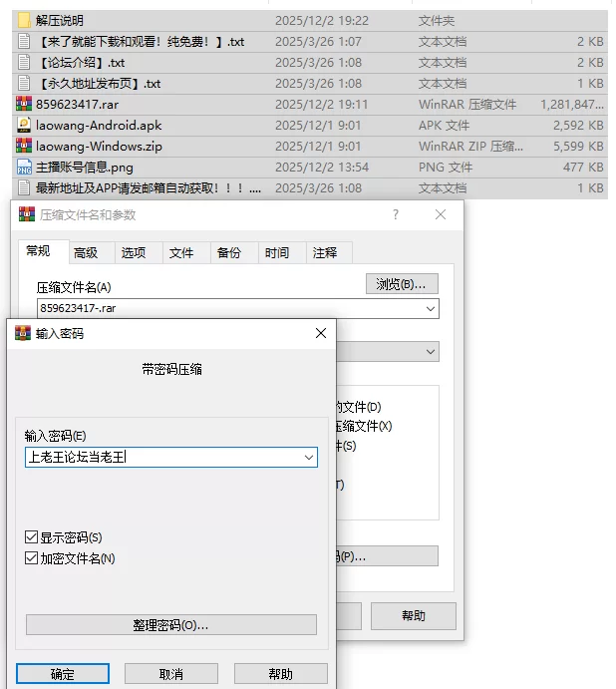Select file name 主播账号信息.png
This screenshot has width=616, height=689.
click(x=85, y=167)
